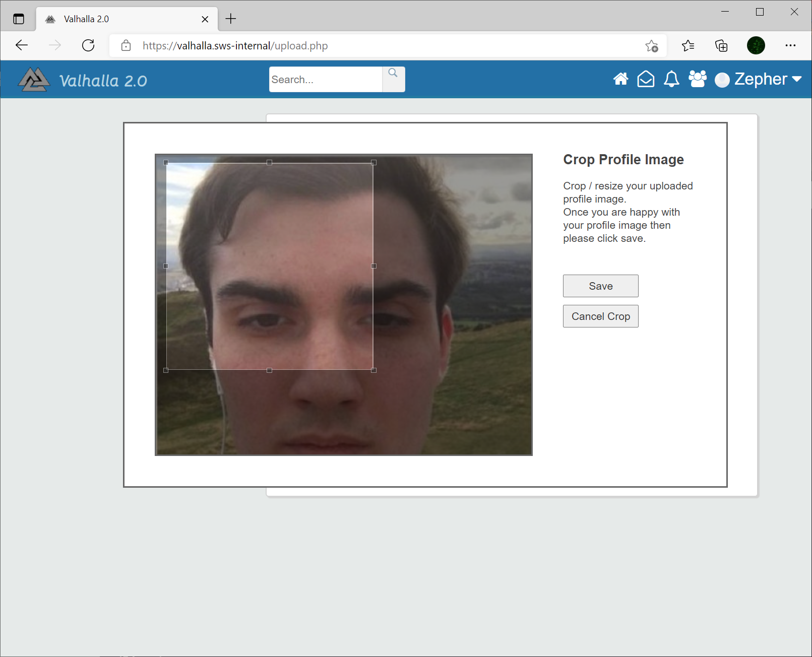Click the top-right crop handle
This screenshot has width=812, height=657.
[373, 162]
